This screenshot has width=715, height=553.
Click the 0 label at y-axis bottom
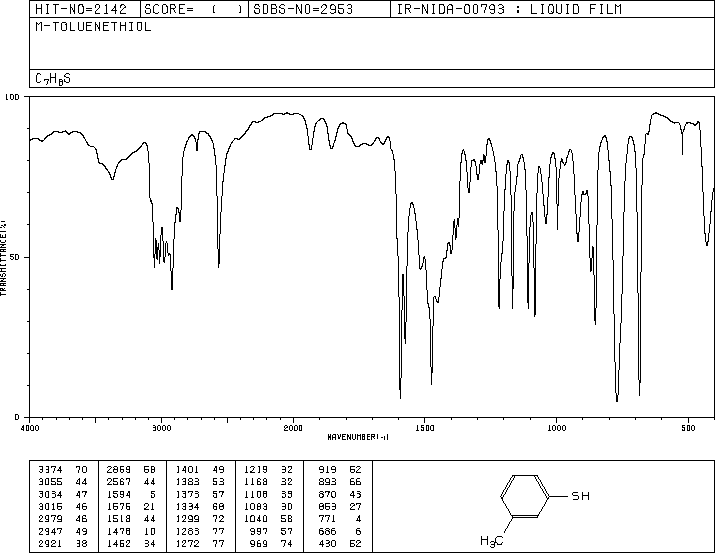[x=17, y=417]
